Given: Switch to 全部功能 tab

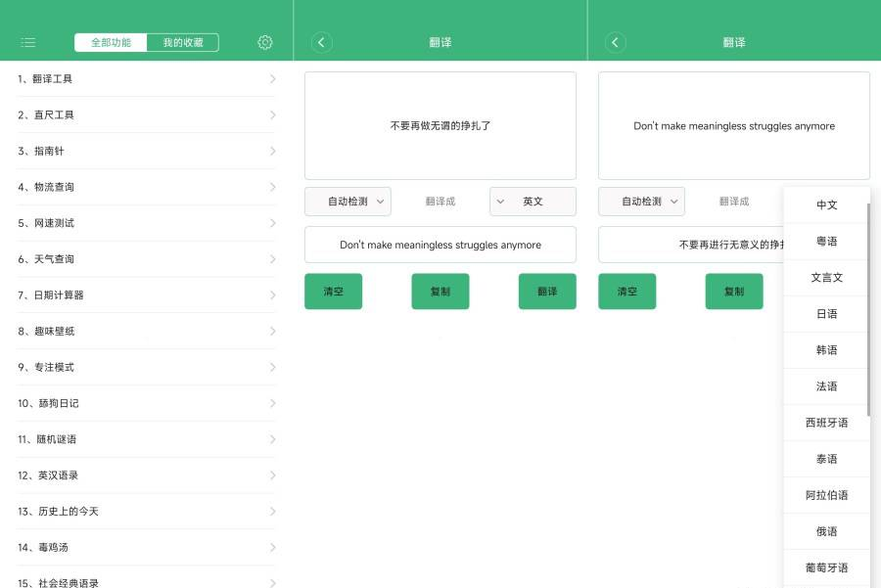Looking at the screenshot, I should tap(111, 42).
